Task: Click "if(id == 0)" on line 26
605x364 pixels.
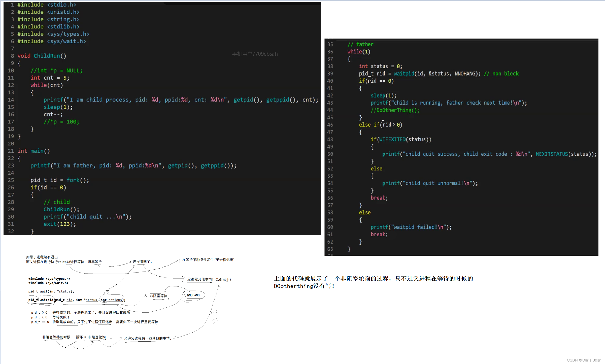Action: coord(48,187)
